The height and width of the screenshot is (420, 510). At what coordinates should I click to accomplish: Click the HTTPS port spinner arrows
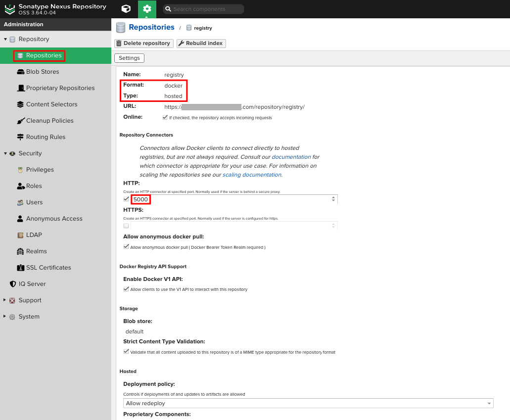click(x=333, y=226)
